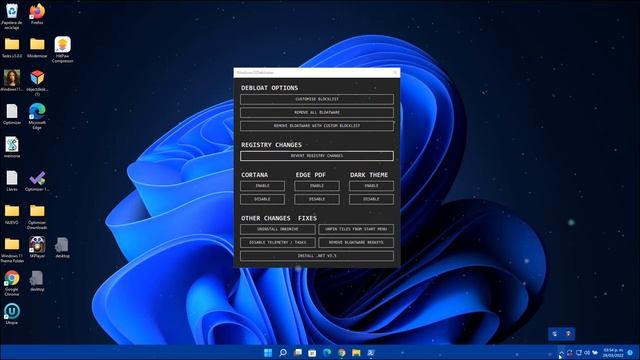Select the 5KPlayer desktop shortcut

37,247
